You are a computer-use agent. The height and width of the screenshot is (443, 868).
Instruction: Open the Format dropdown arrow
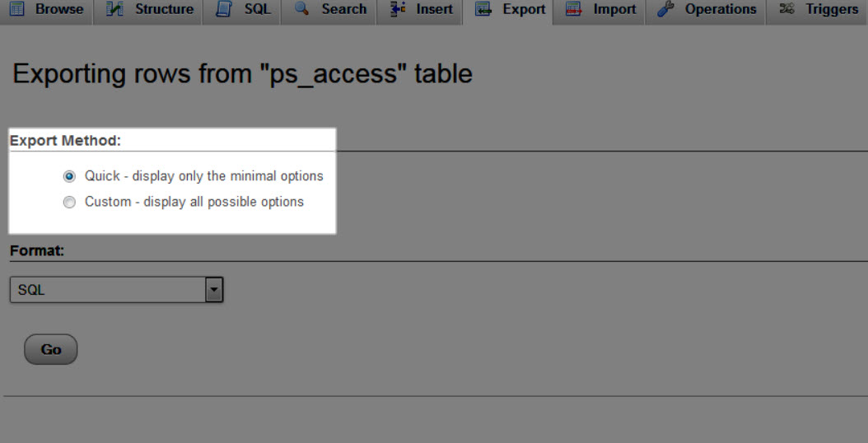(214, 290)
